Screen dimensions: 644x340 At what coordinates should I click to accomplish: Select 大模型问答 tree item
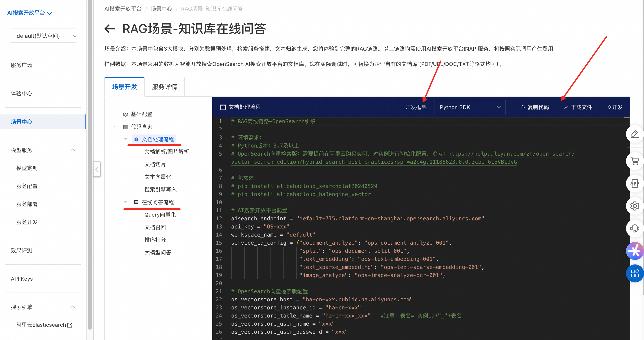point(158,253)
